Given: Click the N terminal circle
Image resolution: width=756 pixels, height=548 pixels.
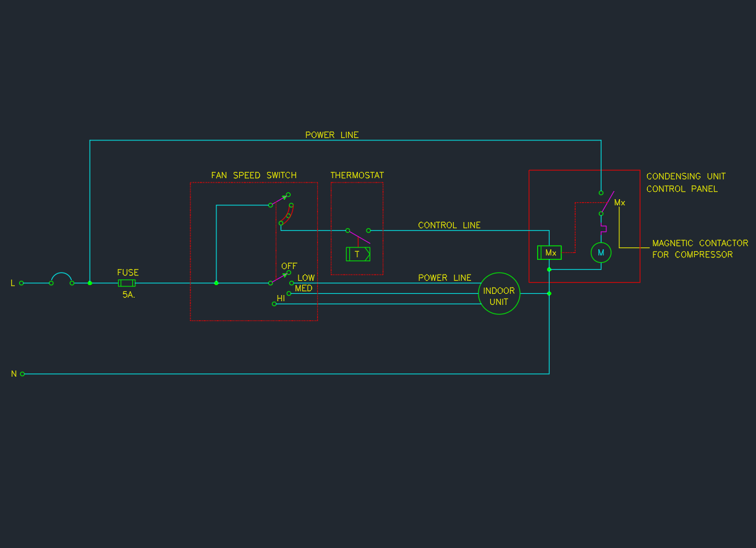Looking at the screenshot, I should tap(22, 374).
